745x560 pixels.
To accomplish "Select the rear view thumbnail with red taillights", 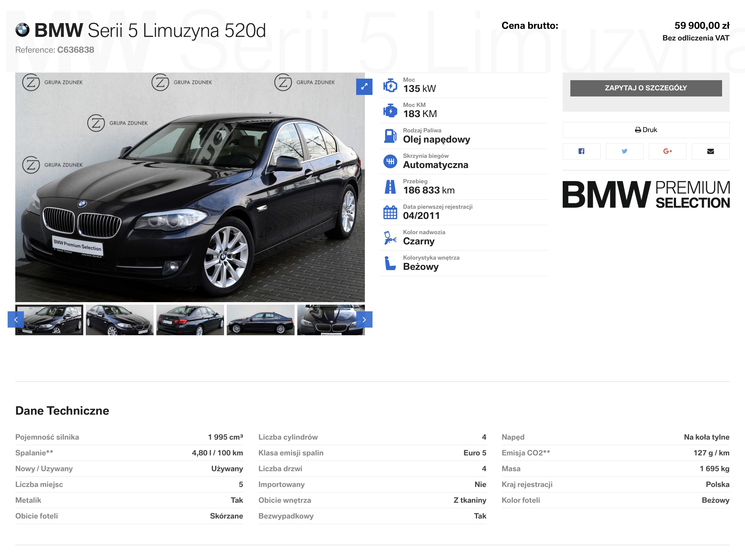I will click(x=190, y=320).
